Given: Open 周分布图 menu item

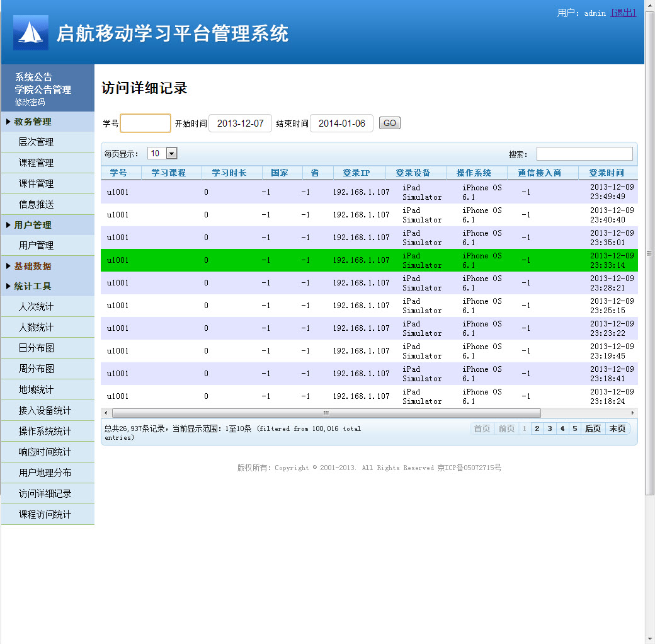Looking at the screenshot, I should click(x=48, y=369).
